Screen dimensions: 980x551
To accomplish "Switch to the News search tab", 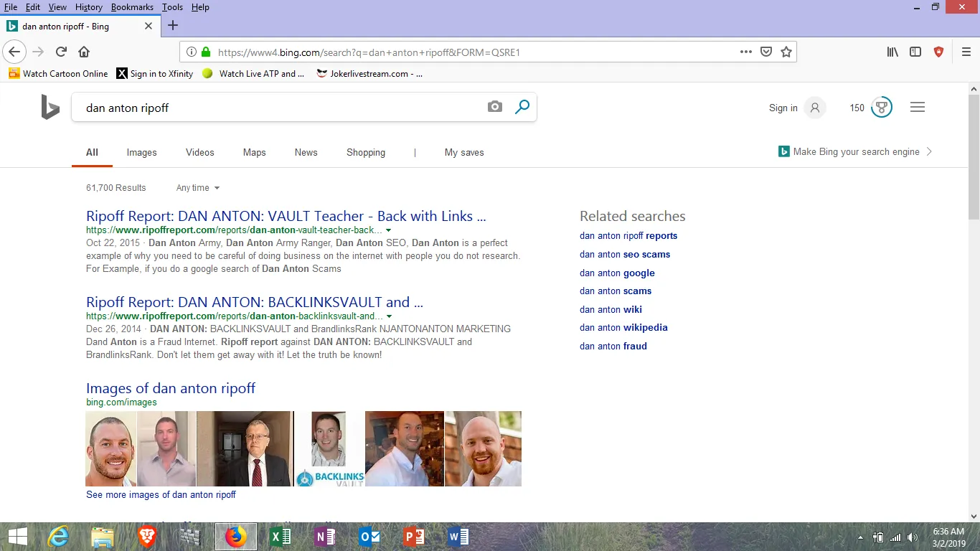I will 306,153.
